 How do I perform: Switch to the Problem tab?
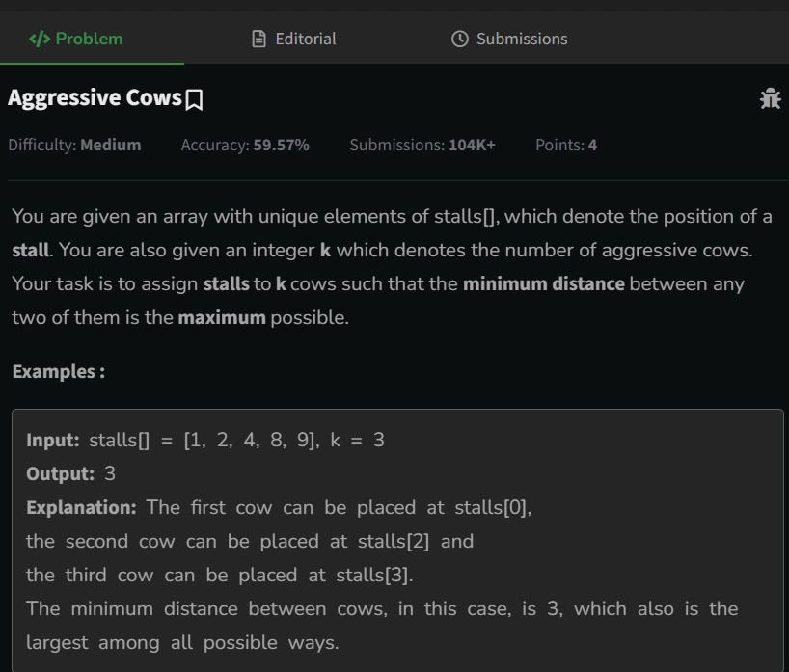click(75, 39)
